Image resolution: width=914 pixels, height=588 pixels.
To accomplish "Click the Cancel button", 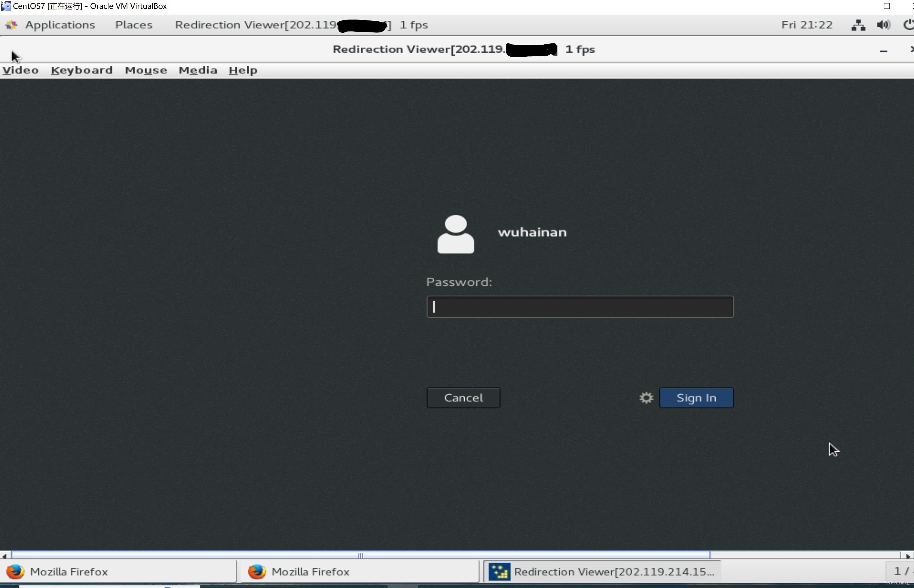I will click(463, 398).
